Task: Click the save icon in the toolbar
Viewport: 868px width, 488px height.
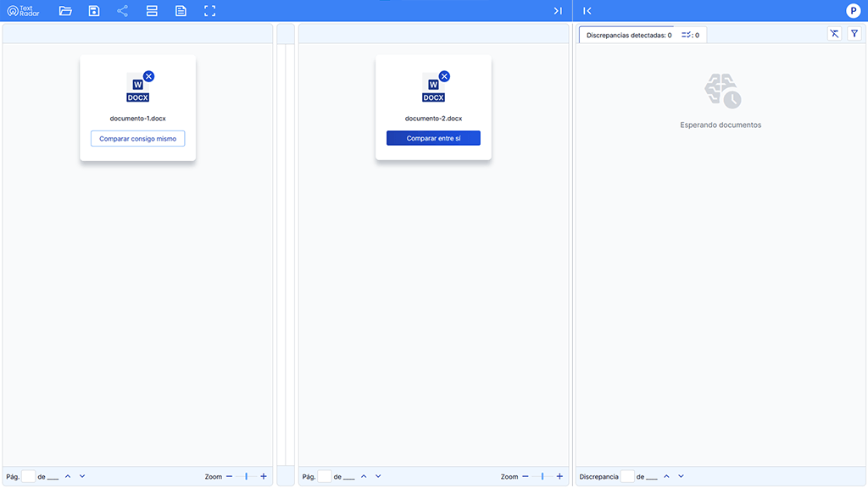Action: coord(93,11)
